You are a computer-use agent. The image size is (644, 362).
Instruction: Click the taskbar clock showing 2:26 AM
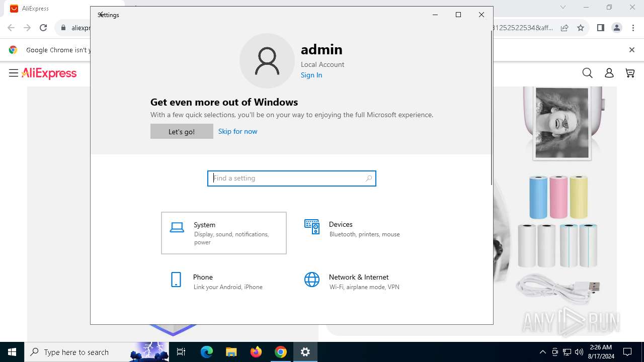point(601,352)
